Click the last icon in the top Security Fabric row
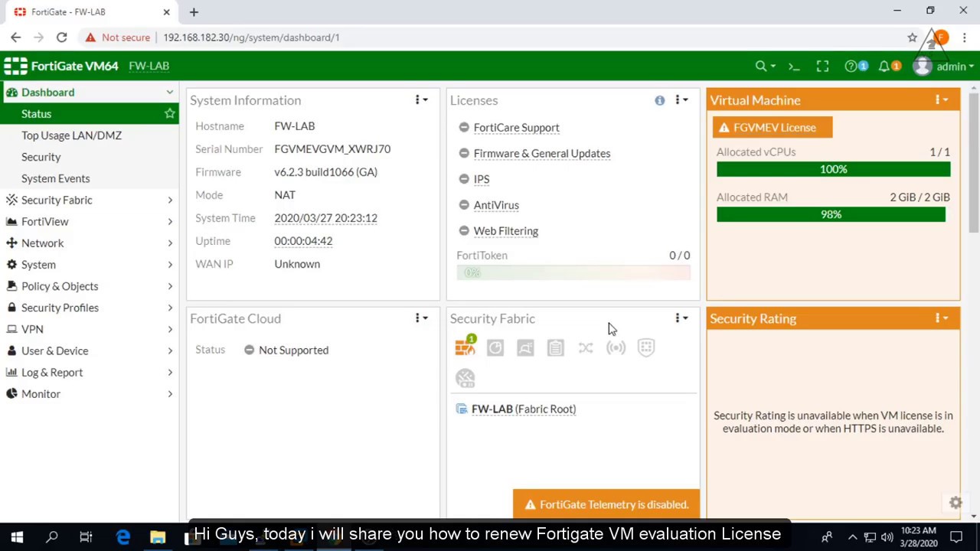 point(646,348)
